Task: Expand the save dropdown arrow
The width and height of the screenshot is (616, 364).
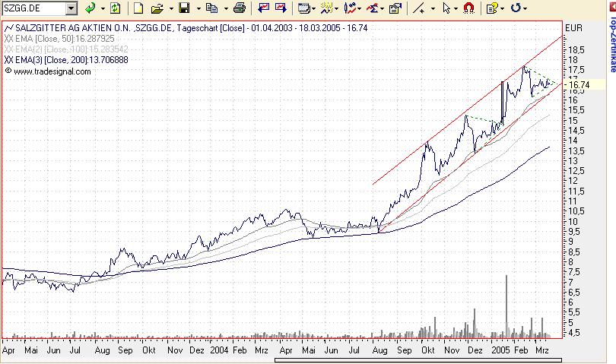Action: pyautogui.click(x=198, y=8)
